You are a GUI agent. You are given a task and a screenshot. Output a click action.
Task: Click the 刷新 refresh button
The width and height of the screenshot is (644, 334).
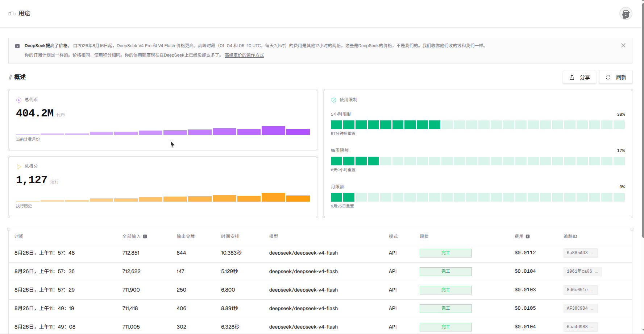[x=615, y=77]
